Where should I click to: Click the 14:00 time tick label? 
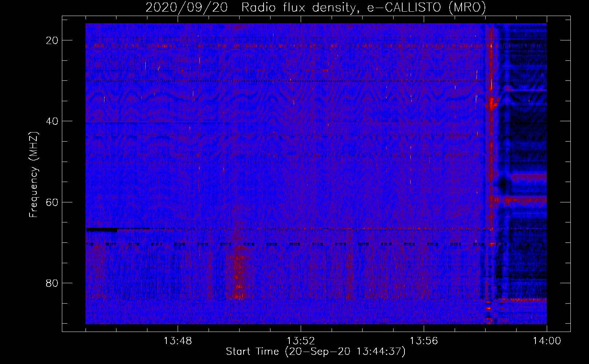coord(547,341)
